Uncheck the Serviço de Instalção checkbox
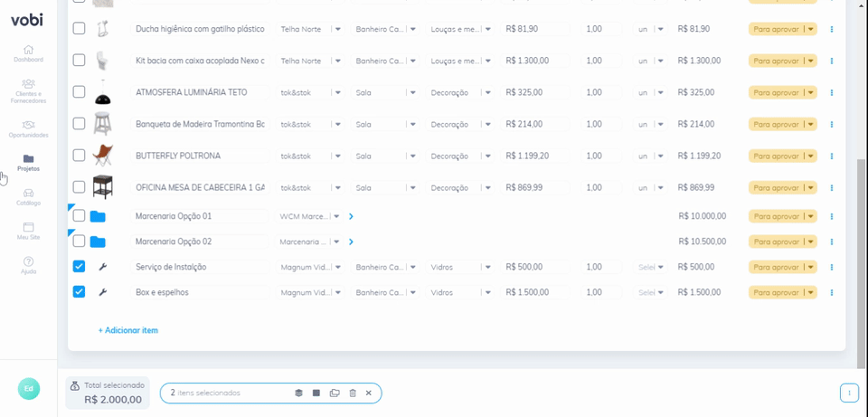The width and height of the screenshot is (868, 417). coord(80,267)
